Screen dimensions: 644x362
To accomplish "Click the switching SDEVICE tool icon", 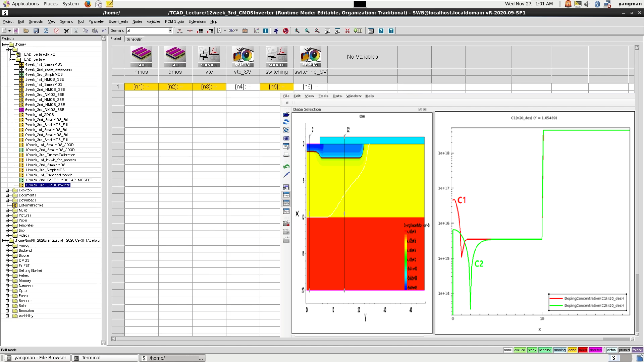I will click(277, 57).
